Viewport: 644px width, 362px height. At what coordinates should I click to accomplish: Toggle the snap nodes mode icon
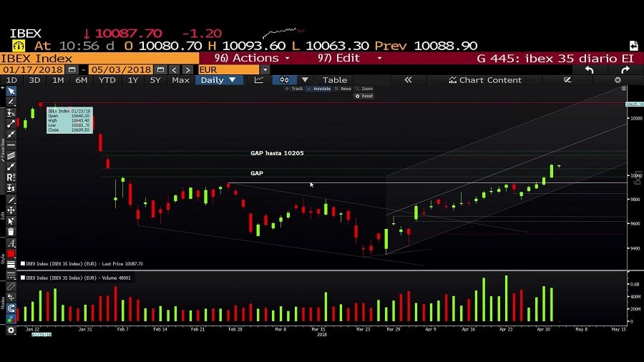point(11,297)
